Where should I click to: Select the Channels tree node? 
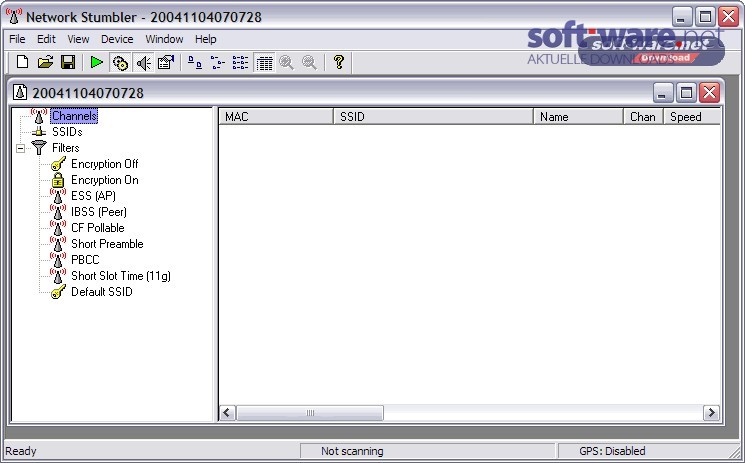click(74, 116)
